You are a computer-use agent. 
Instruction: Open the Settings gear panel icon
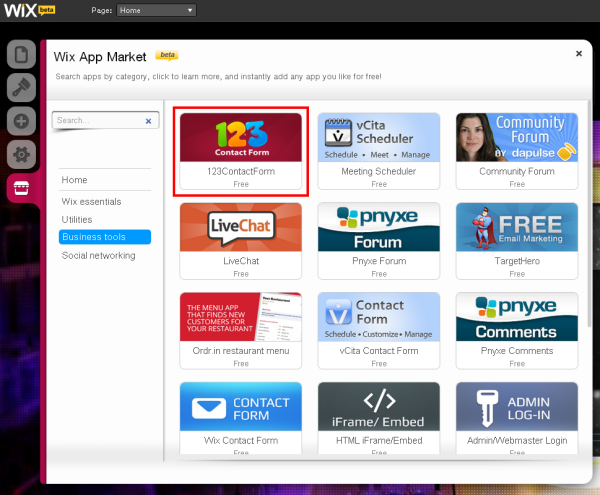coord(21,155)
